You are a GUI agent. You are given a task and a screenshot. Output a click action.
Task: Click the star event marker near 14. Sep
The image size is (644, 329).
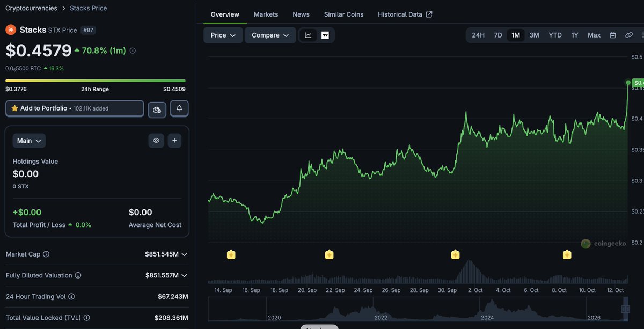[231, 254]
